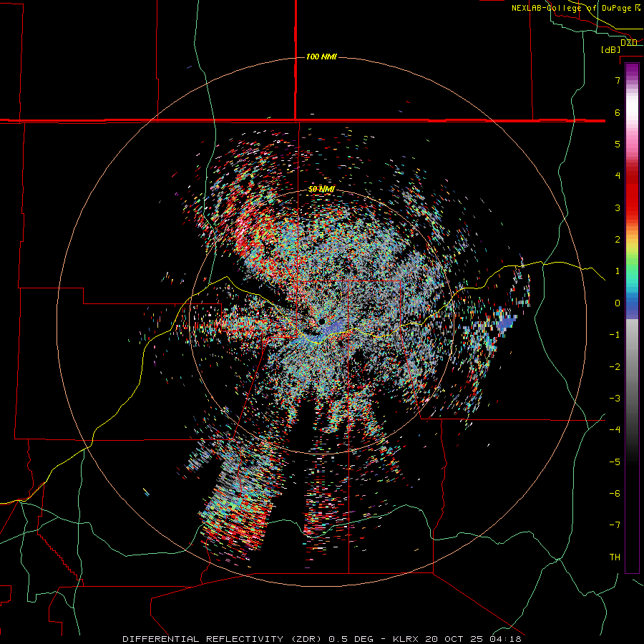Click the positive "4" scale value
This screenshot has height=644, width=644.
618,176
